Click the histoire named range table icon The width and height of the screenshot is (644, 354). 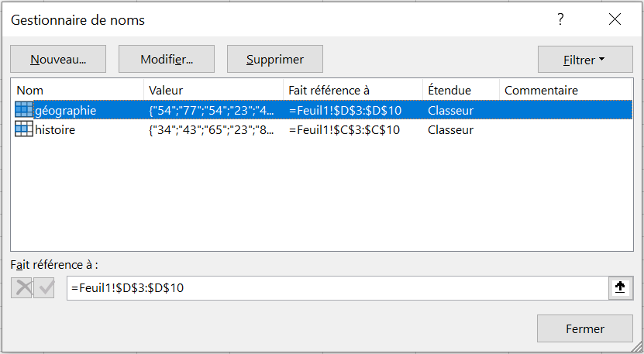(24, 129)
